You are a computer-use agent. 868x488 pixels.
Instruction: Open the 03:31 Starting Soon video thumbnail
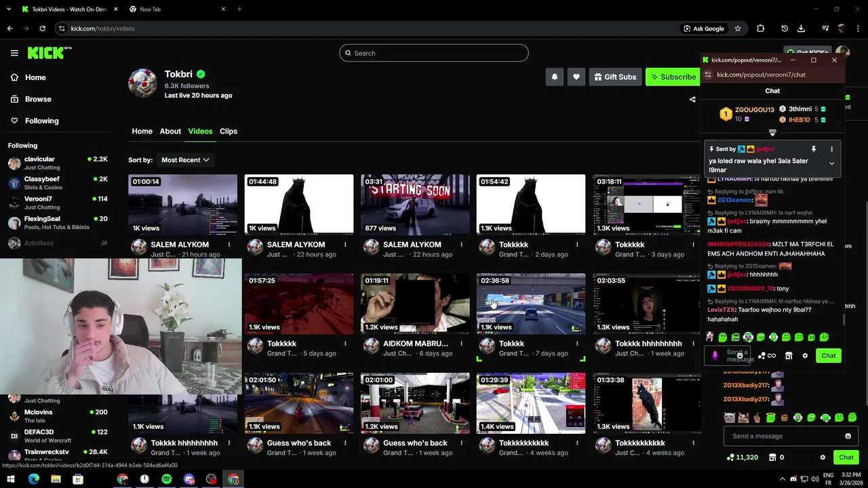[415, 205]
